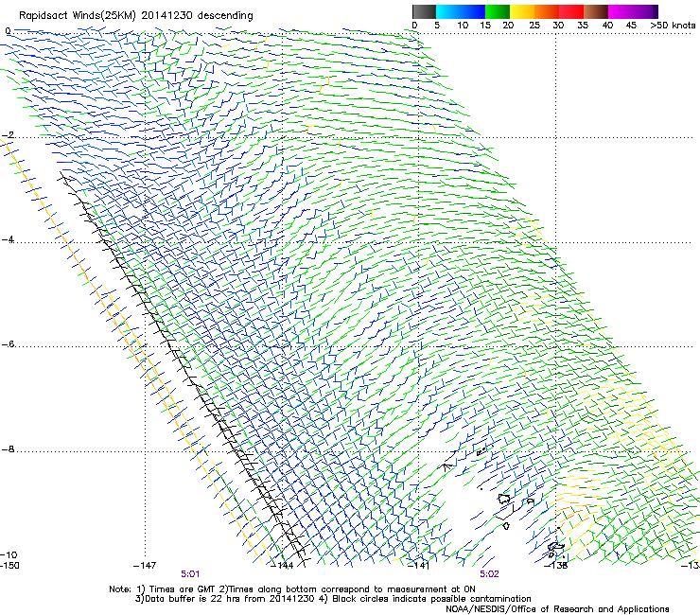
Task: Click the '-144' longitude axis label
Action: [x=283, y=566]
